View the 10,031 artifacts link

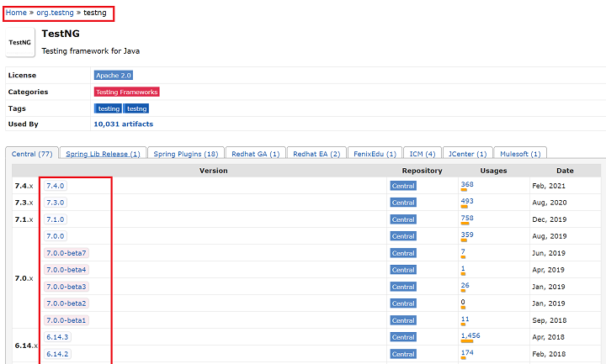pos(123,124)
